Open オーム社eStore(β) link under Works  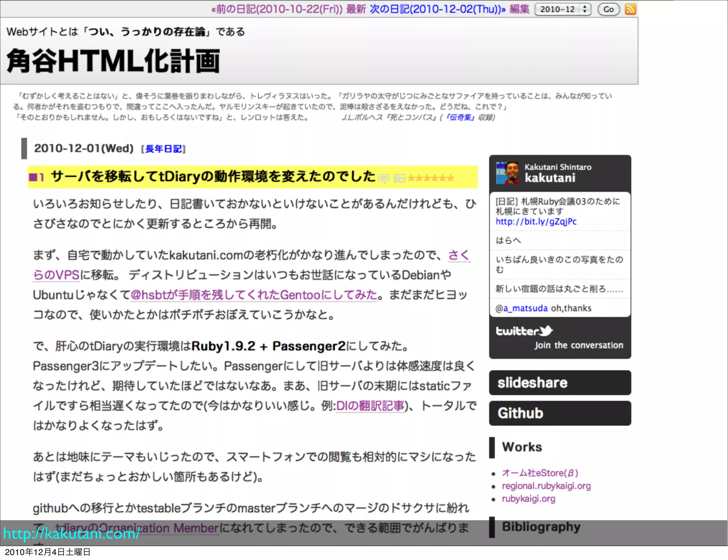pyautogui.click(x=540, y=473)
